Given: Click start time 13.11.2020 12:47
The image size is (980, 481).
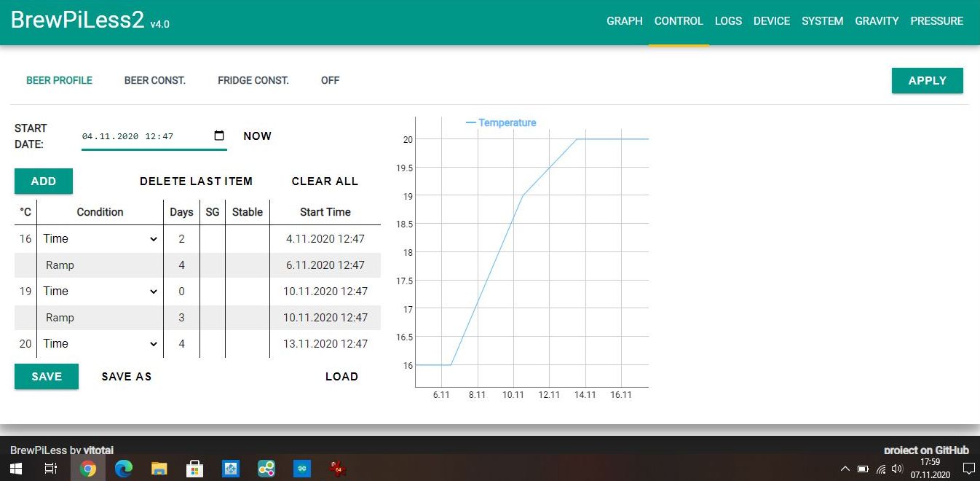Looking at the screenshot, I should (325, 343).
